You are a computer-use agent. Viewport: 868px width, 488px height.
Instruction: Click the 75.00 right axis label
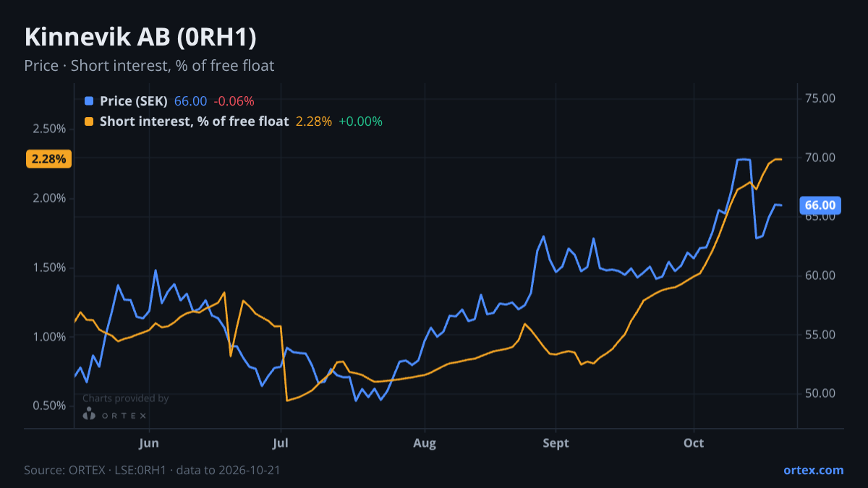click(820, 98)
